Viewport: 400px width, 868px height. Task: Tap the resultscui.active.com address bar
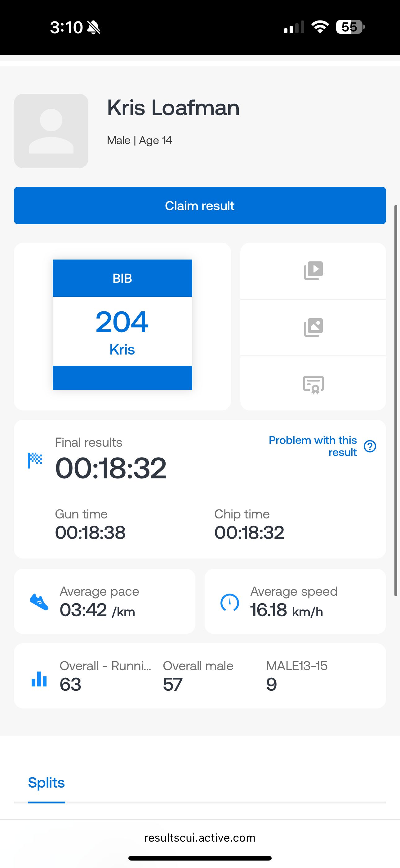pos(200,838)
